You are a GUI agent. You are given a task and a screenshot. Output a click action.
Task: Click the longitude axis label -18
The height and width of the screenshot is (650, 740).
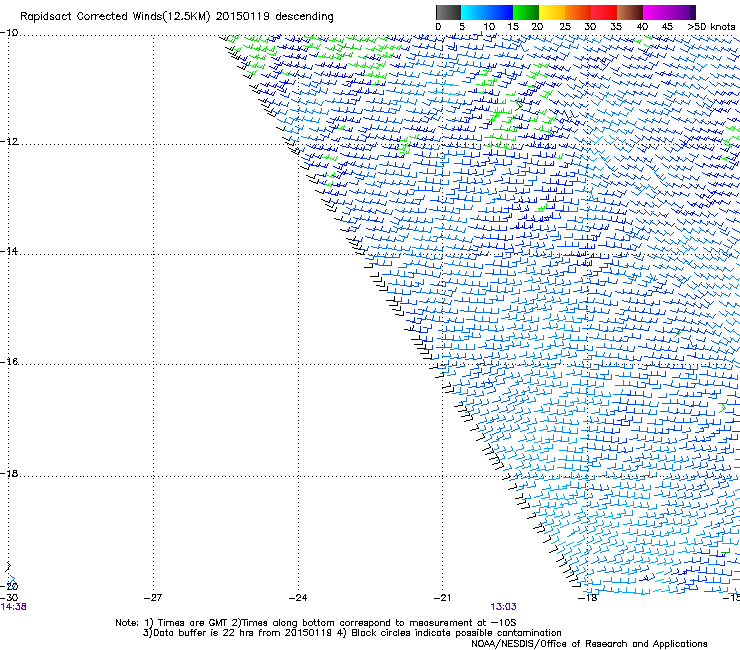[x=588, y=598]
